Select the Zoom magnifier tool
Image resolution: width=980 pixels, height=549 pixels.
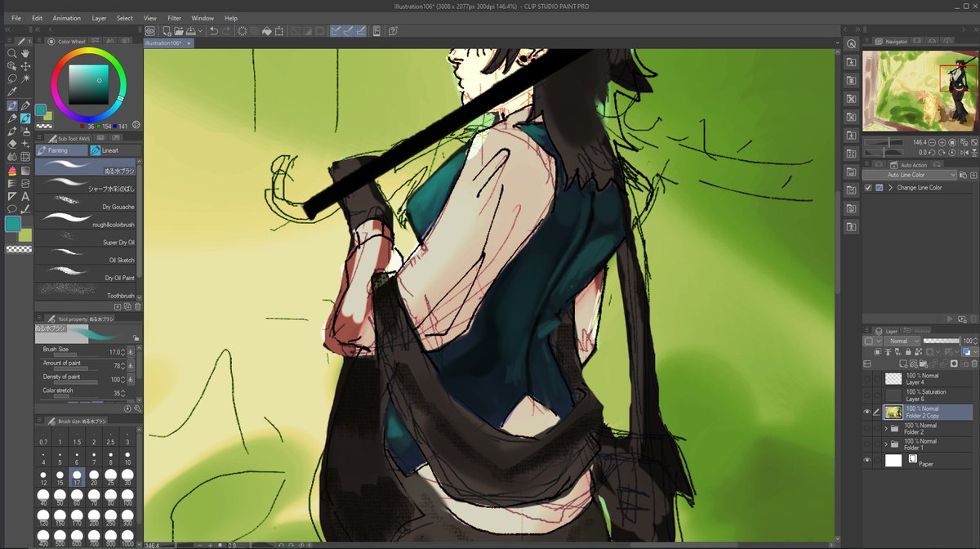[11, 54]
